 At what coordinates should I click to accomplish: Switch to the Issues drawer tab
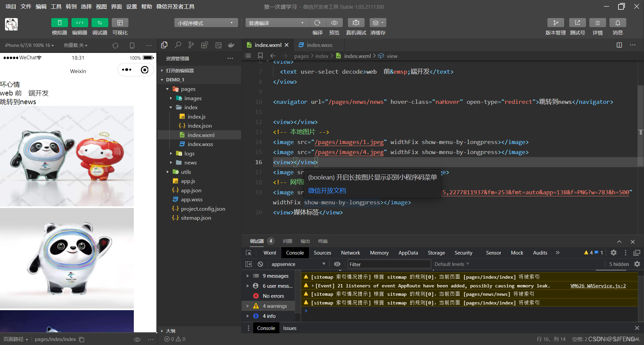click(290, 328)
